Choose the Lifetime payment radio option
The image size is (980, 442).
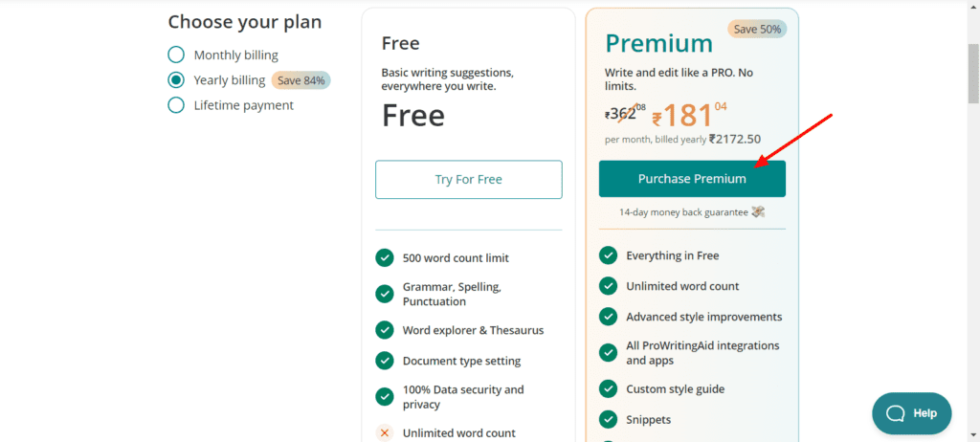coord(176,105)
